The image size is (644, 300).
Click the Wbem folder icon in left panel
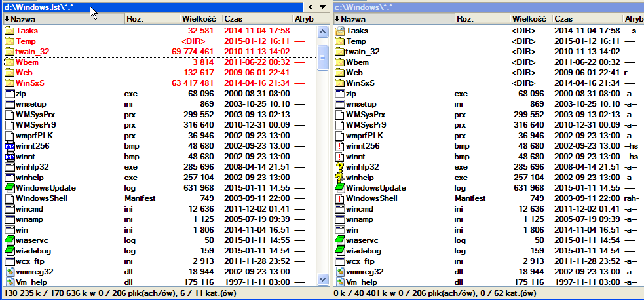pyautogui.click(x=9, y=62)
